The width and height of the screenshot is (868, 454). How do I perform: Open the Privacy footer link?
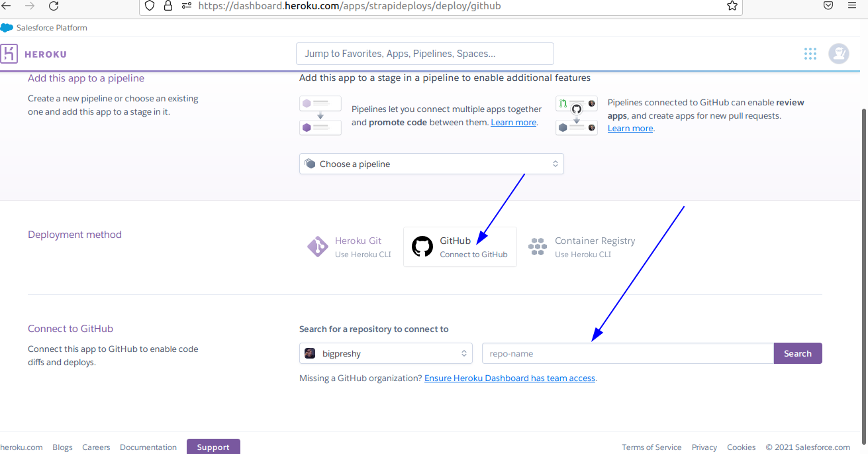[704, 447]
